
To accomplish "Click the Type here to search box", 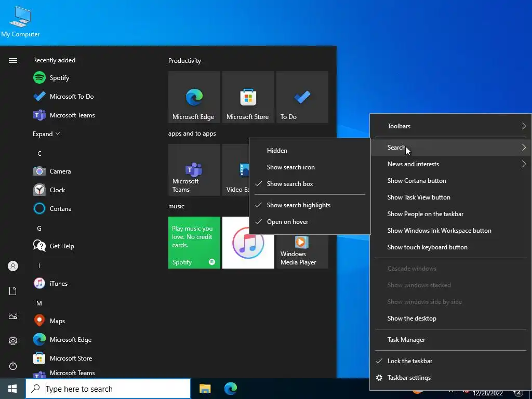I will [108, 389].
